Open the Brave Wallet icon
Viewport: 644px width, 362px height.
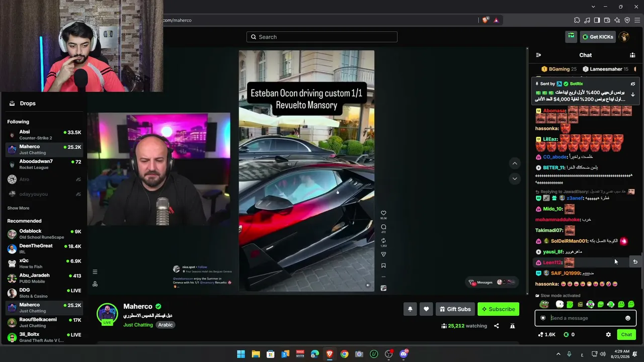(x=607, y=20)
